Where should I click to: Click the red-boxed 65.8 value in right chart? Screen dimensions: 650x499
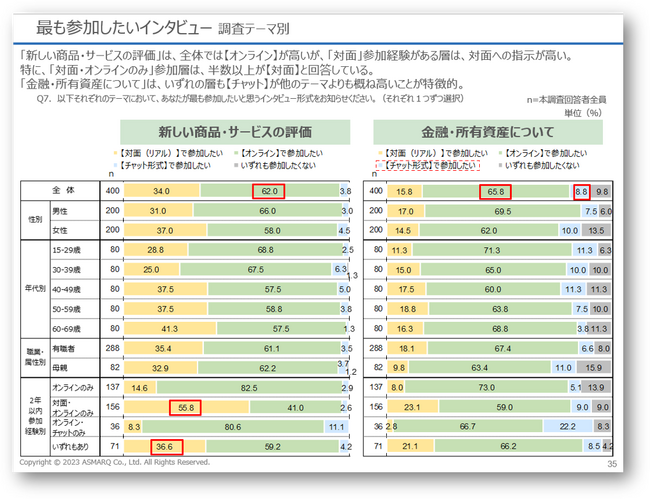point(495,191)
